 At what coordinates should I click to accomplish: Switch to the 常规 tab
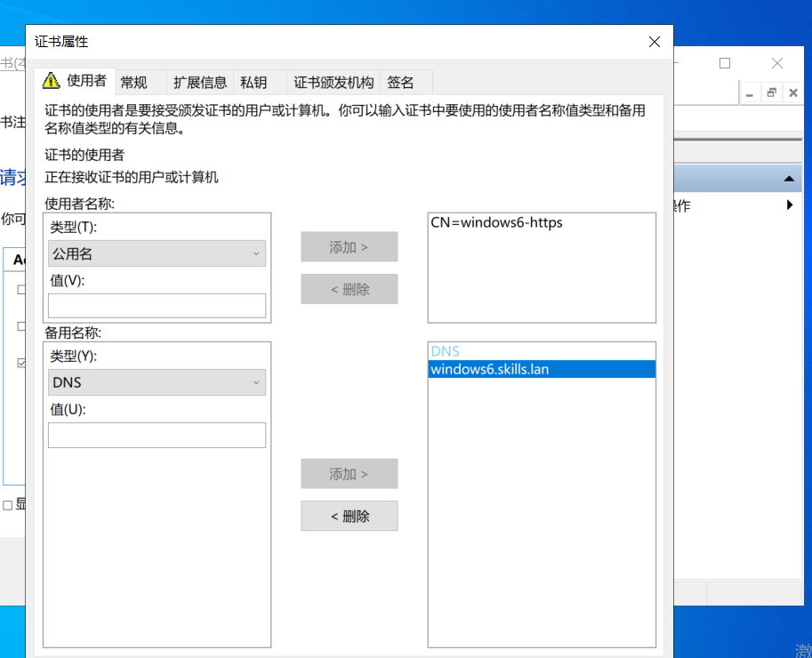point(134,83)
